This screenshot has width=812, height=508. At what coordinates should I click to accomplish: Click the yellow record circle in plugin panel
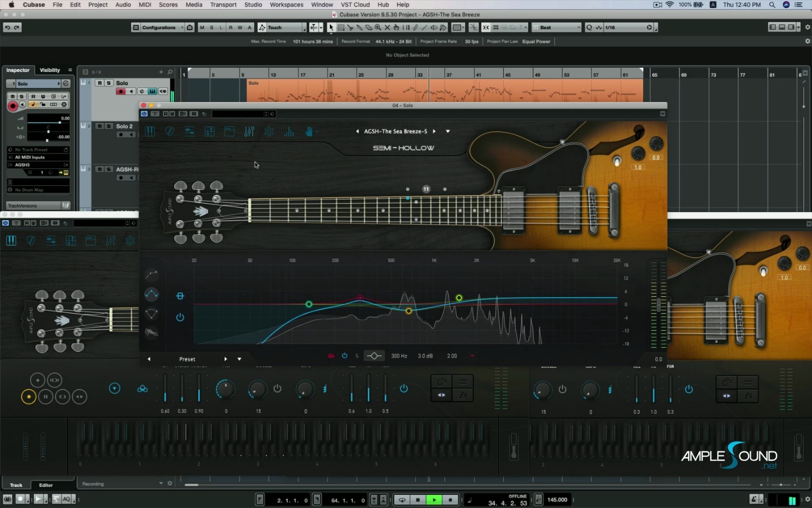29,397
